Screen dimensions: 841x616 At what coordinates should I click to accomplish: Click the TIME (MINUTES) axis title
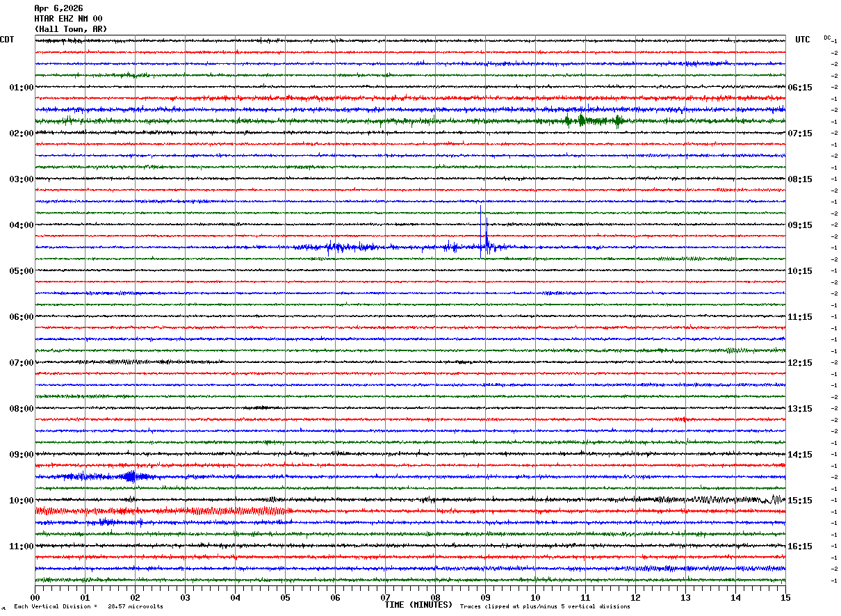pyautogui.click(x=418, y=605)
